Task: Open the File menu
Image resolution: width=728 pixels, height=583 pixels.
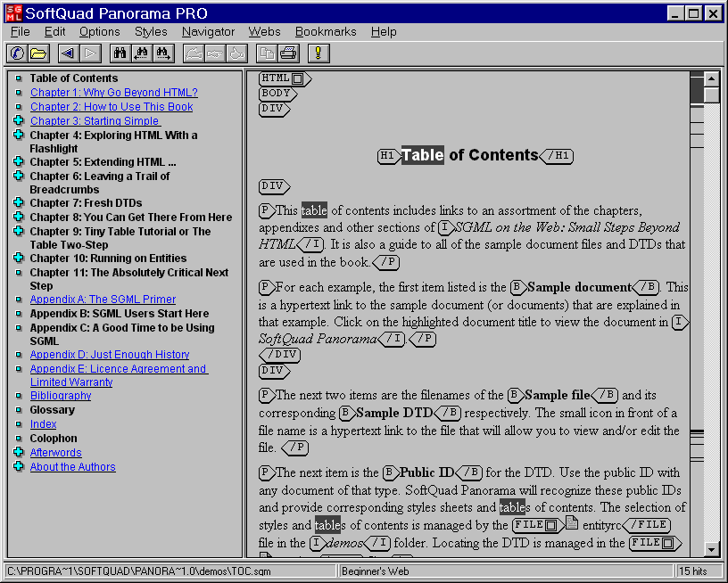Action: pyautogui.click(x=20, y=31)
